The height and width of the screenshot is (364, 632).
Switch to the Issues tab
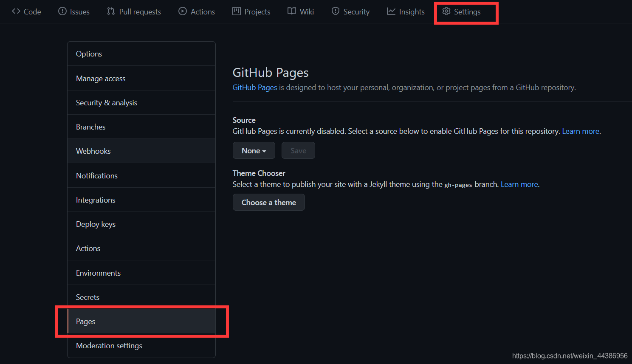(74, 12)
